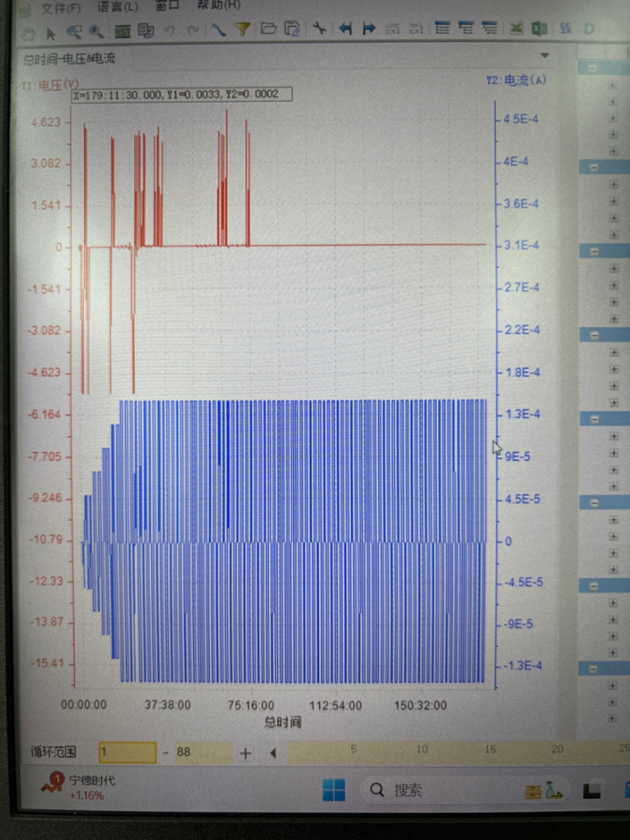Click the cycle range end field showing 88
The height and width of the screenshot is (840, 630).
click(203, 752)
